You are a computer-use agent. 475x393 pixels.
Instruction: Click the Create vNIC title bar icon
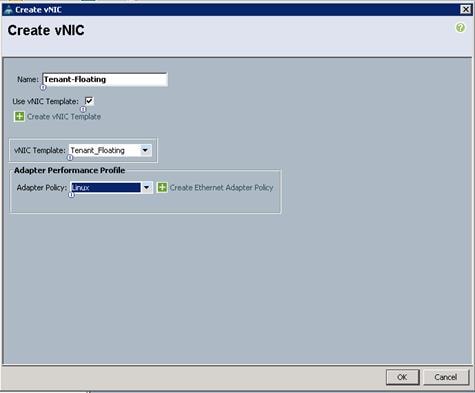[9, 10]
